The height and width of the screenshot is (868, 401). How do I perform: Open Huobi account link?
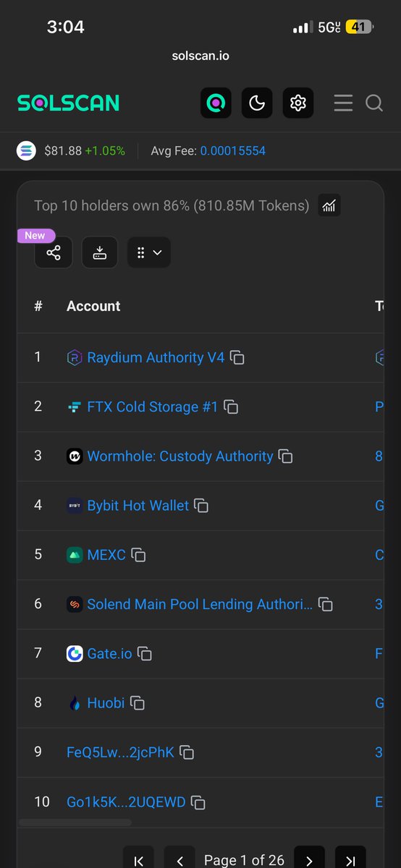(106, 702)
